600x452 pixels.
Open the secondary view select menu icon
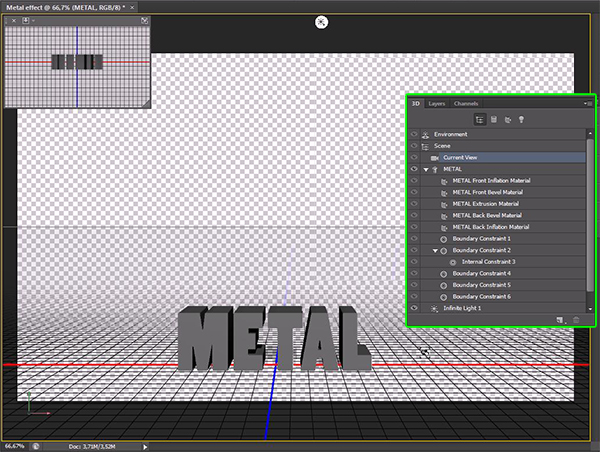click(x=28, y=20)
